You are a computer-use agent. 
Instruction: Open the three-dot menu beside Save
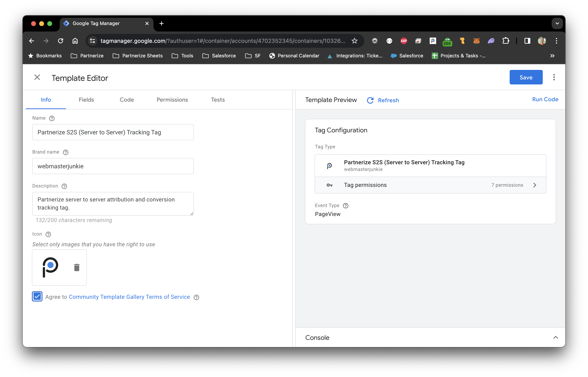tap(554, 77)
